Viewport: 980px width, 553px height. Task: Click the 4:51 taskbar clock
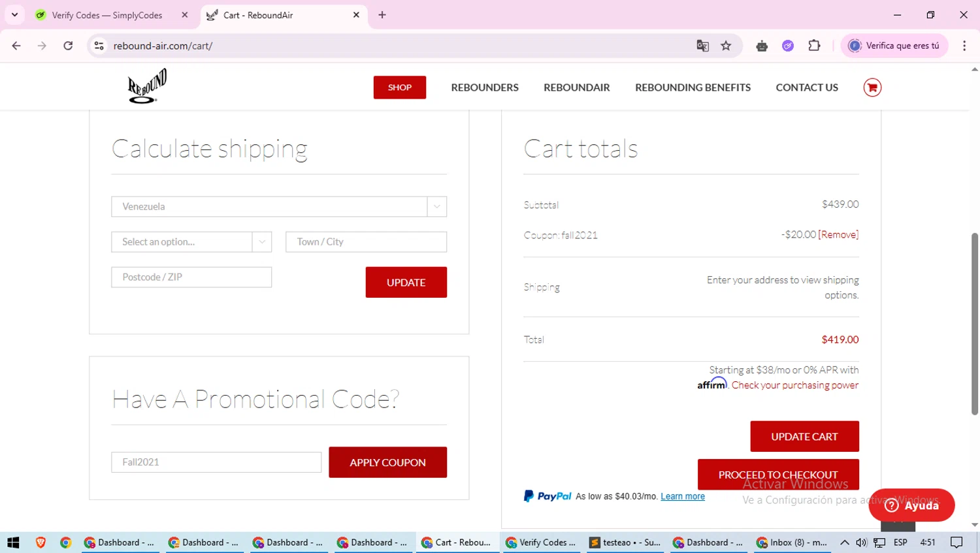click(928, 543)
